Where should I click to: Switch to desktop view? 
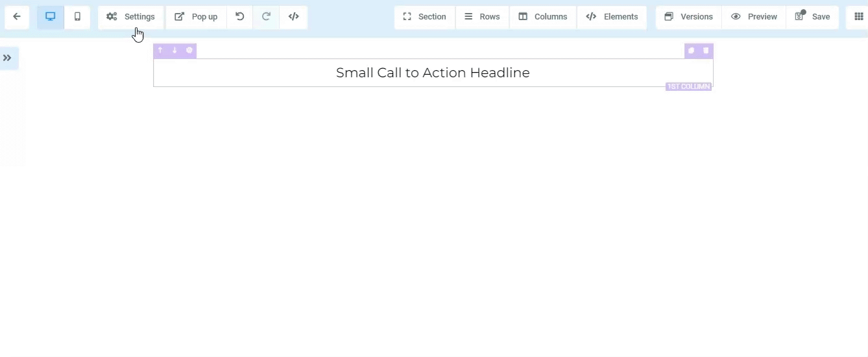click(x=51, y=17)
